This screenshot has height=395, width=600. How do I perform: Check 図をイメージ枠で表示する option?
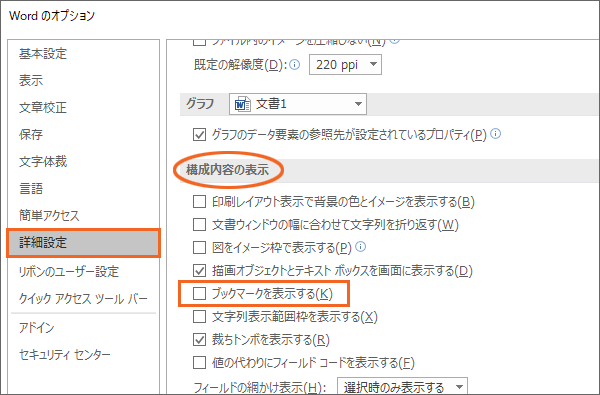click(x=199, y=247)
